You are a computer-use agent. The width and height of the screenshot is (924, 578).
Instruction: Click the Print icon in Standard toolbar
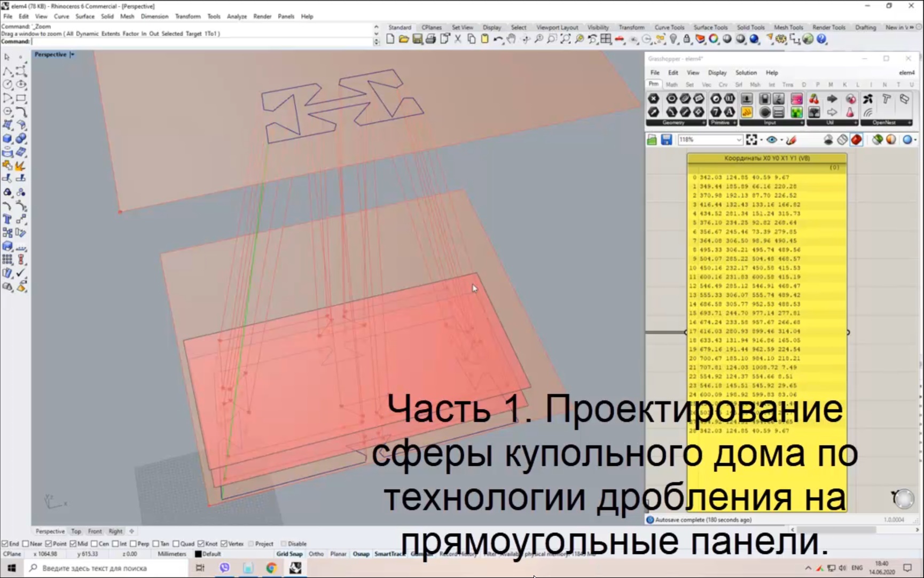430,39
